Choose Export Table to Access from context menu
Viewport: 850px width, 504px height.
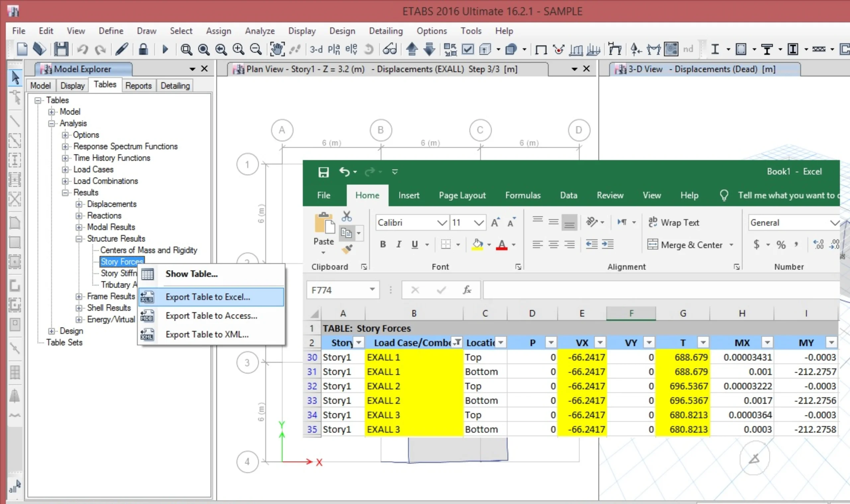[211, 316]
